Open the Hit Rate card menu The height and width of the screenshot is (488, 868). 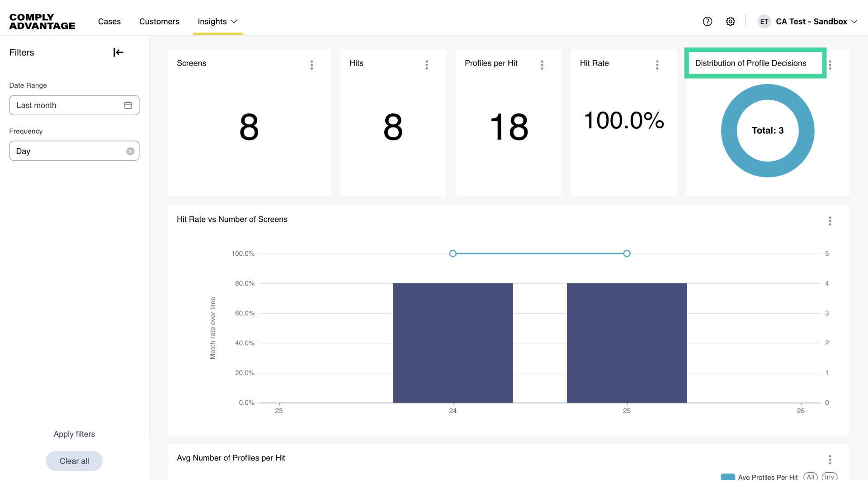657,65
